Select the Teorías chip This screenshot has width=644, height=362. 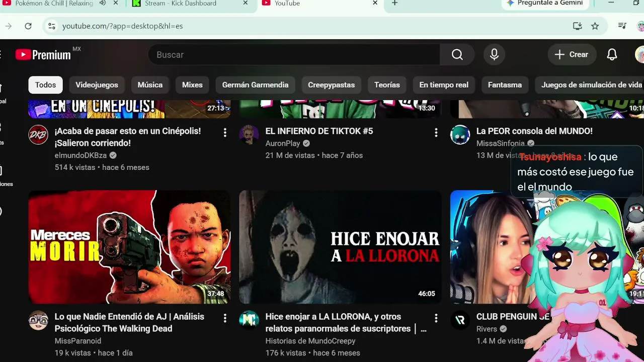tap(387, 85)
